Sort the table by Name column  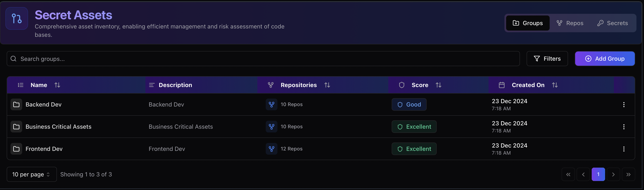click(57, 85)
